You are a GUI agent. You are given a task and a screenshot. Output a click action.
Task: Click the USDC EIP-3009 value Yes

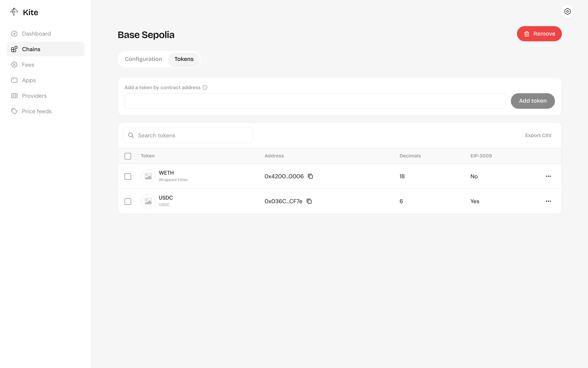pos(475,201)
